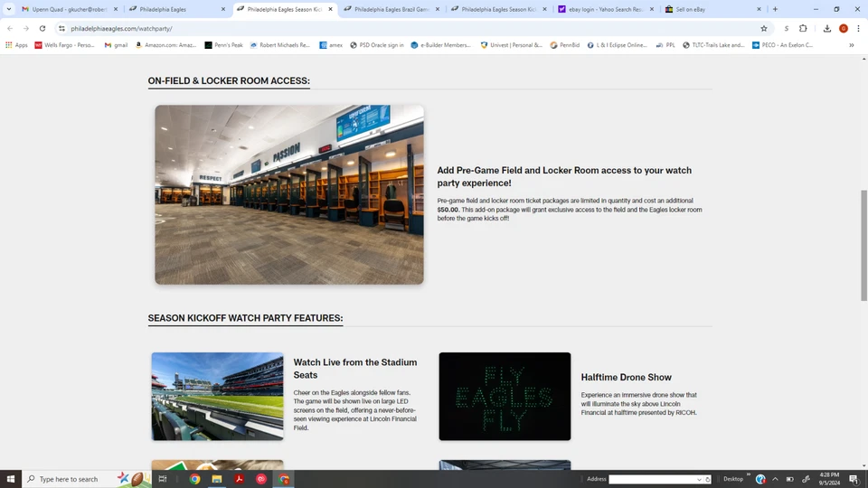Screen dimensions: 868x488
Task: Click the browser forward arrow
Action: (25, 28)
